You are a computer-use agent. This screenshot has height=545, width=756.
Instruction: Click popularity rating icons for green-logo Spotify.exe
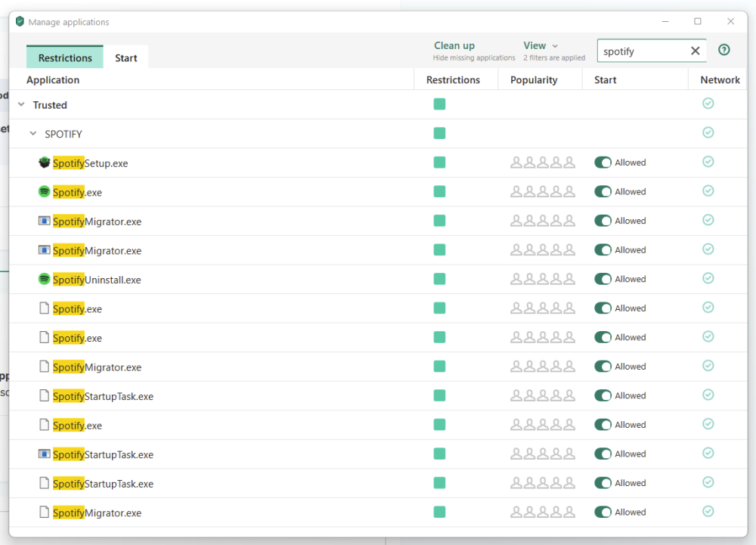click(x=542, y=192)
